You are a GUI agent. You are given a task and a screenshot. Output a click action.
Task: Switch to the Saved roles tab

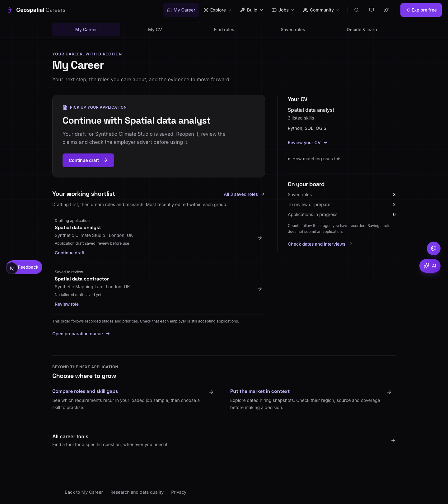point(293,30)
